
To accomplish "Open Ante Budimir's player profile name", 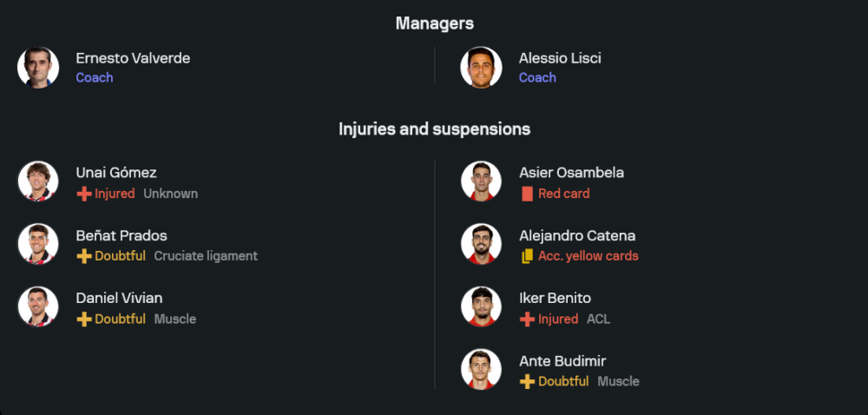I will [562, 360].
